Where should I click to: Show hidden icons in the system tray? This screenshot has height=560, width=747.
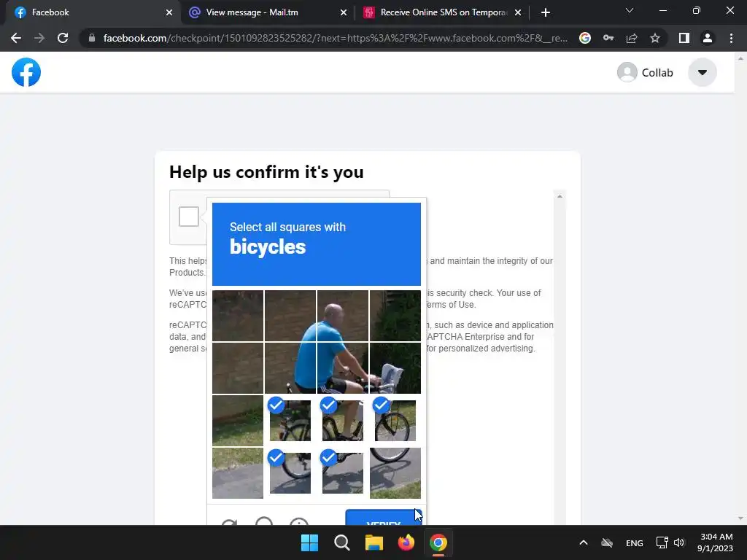point(583,542)
